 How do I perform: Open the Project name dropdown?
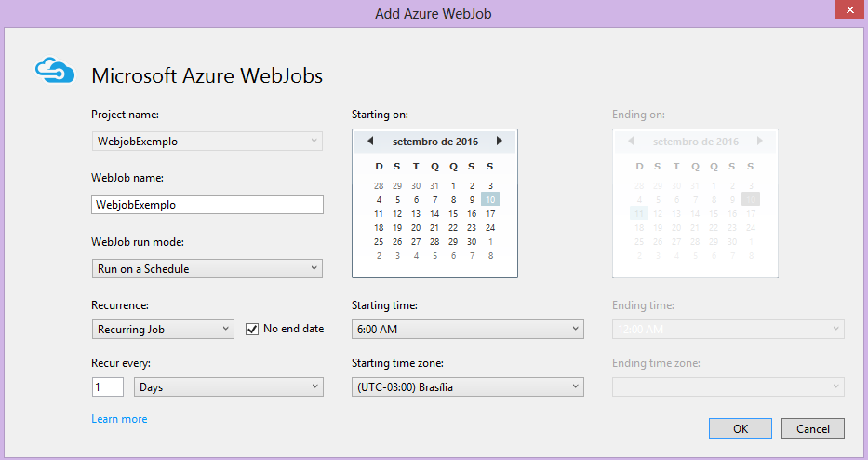(207, 142)
